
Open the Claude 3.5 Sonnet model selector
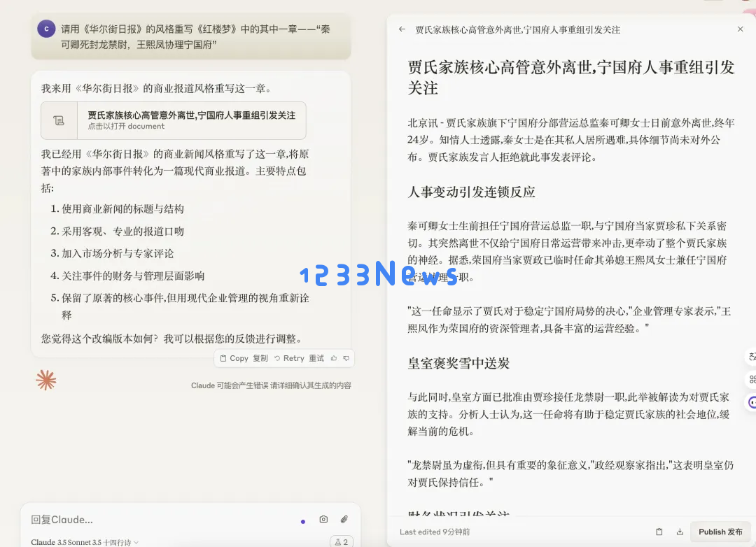tap(85, 542)
